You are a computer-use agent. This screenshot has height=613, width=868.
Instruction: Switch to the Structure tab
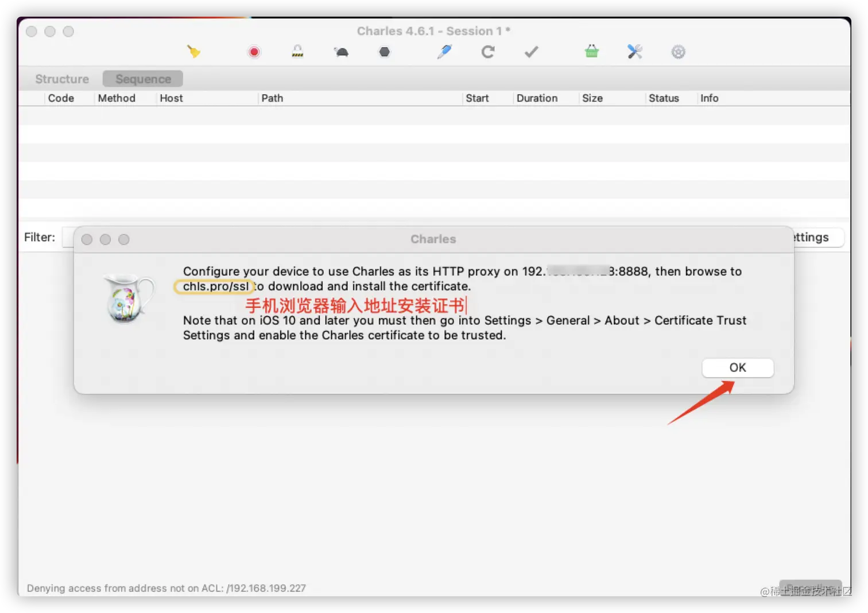pos(62,79)
